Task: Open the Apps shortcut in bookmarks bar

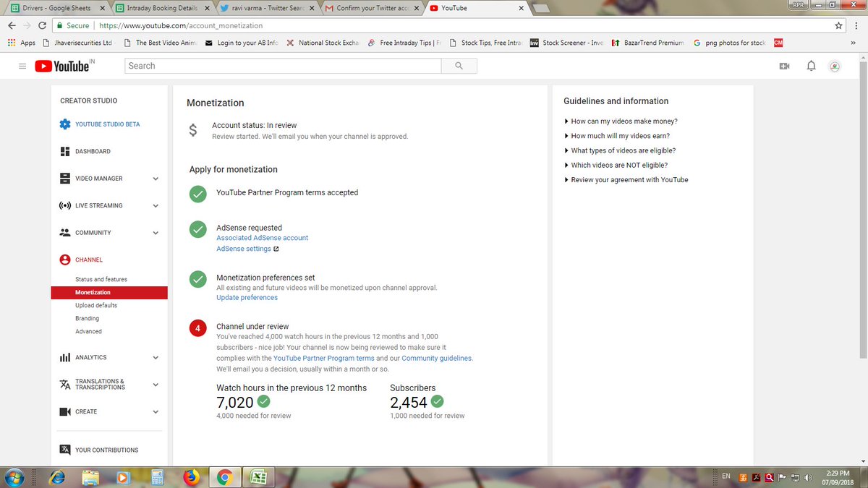Action: tap(21, 43)
